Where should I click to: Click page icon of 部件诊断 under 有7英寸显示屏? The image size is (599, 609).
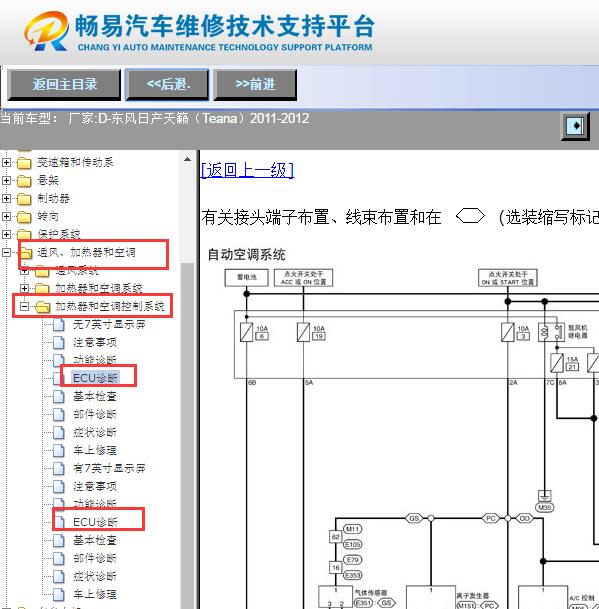pos(59,559)
